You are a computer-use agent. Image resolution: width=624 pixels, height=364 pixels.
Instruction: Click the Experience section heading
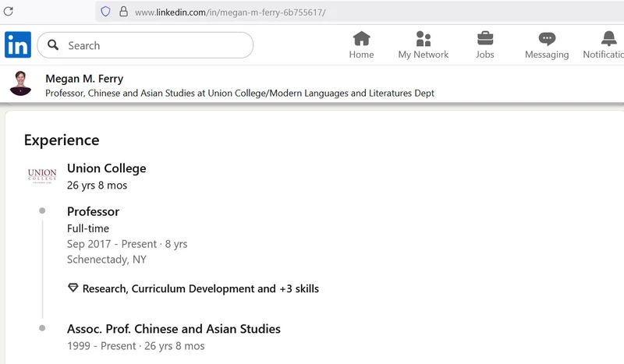point(62,140)
